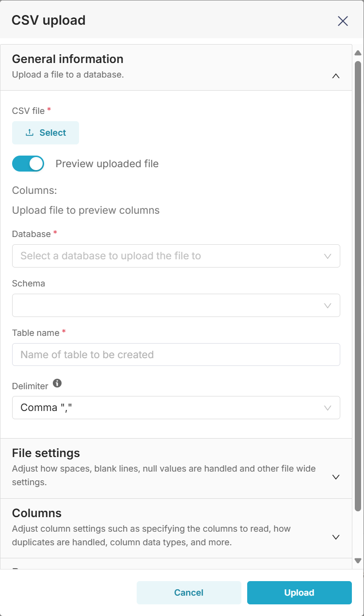Expand the Columns settings section
The height and width of the screenshot is (616, 364).
point(335,537)
